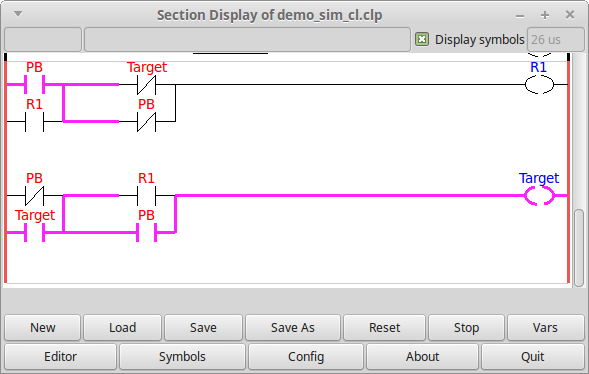Open the Vars window
This screenshot has height=374, width=589.
click(x=545, y=327)
